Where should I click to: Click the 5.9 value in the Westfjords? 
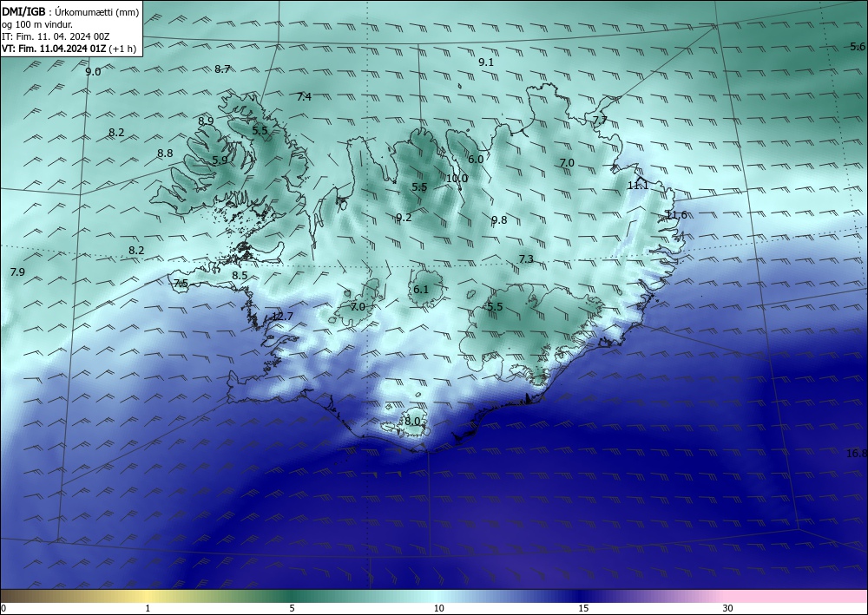click(x=220, y=160)
